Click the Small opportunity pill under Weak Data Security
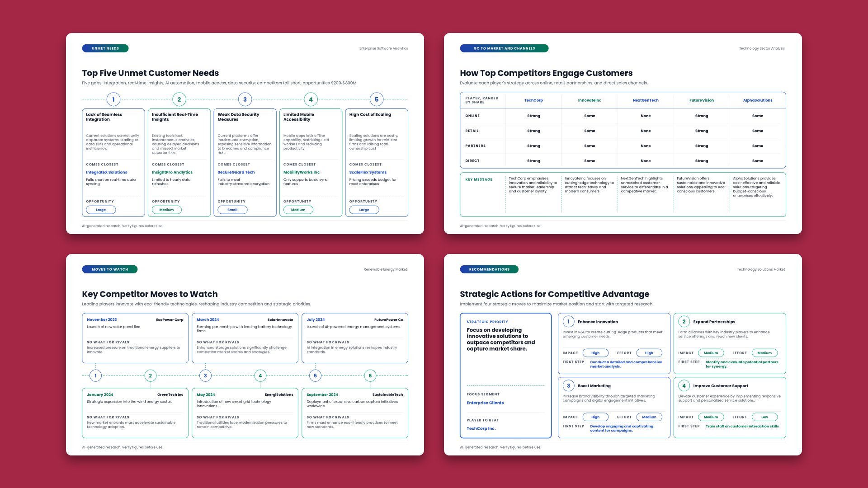 [232, 210]
